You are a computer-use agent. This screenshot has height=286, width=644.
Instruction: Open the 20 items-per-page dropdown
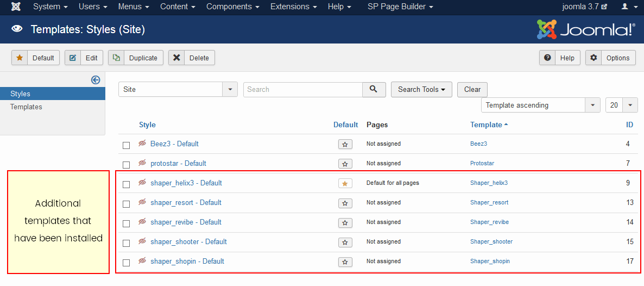[x=621, y=105]
